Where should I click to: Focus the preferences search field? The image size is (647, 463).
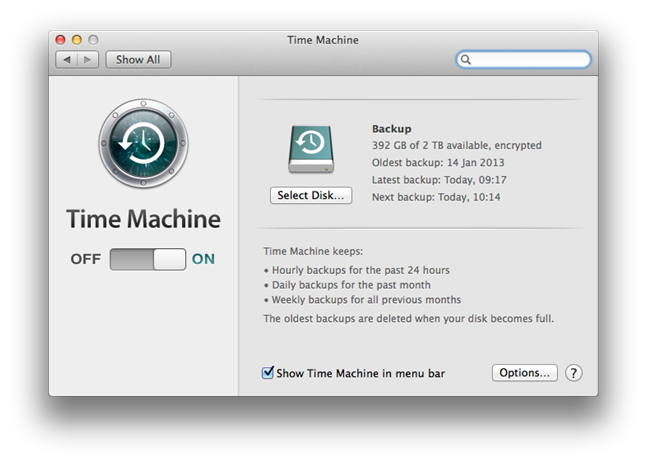523,60
